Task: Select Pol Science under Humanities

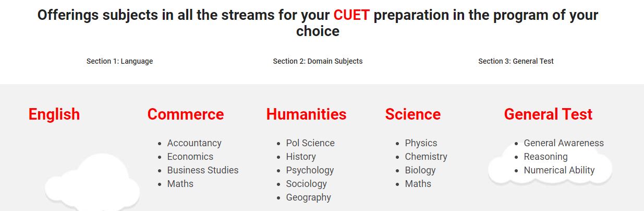Action: pos(310,143)
